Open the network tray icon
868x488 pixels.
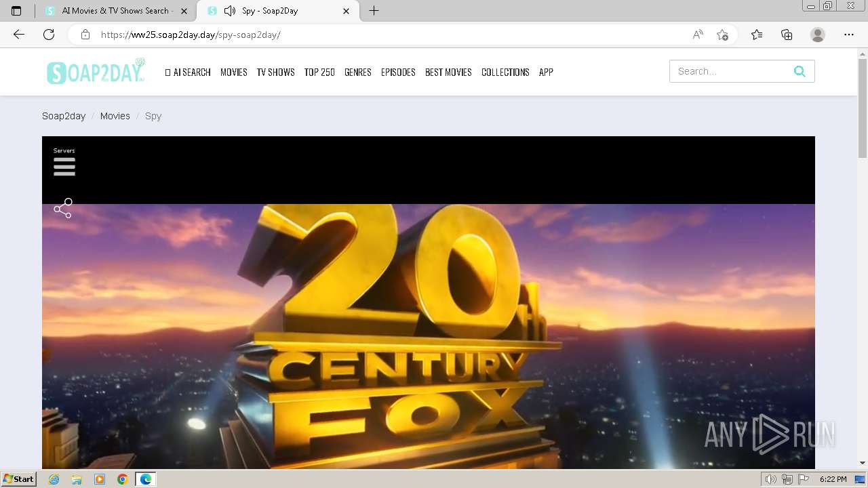coord(787,479)
